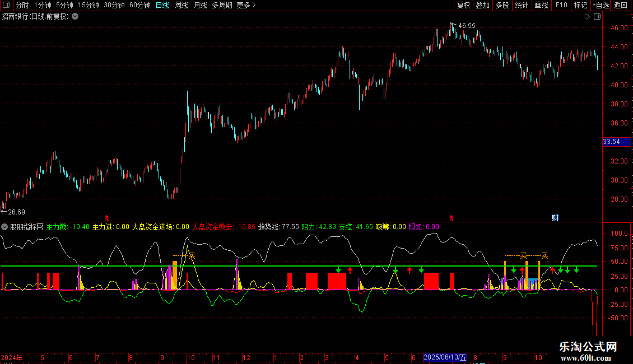Image resolution: width=633 pixels, height=364 pixels.
Task: Open F10 company information
Action: point(561,5)
